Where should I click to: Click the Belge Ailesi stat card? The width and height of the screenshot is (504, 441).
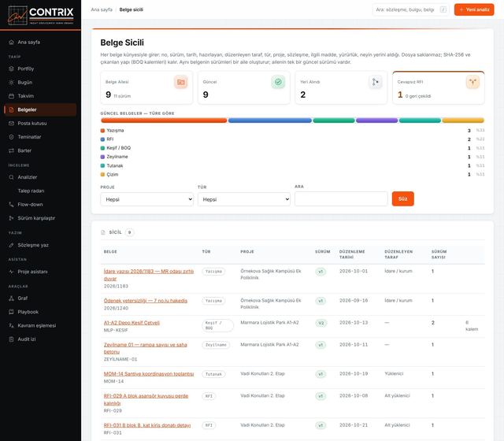click(146, 87)
